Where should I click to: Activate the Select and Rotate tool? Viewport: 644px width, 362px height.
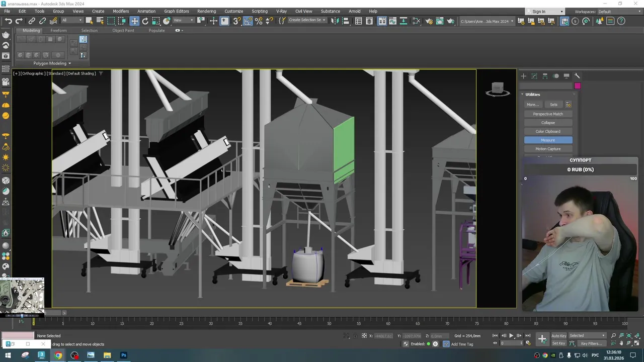[145, 21]
